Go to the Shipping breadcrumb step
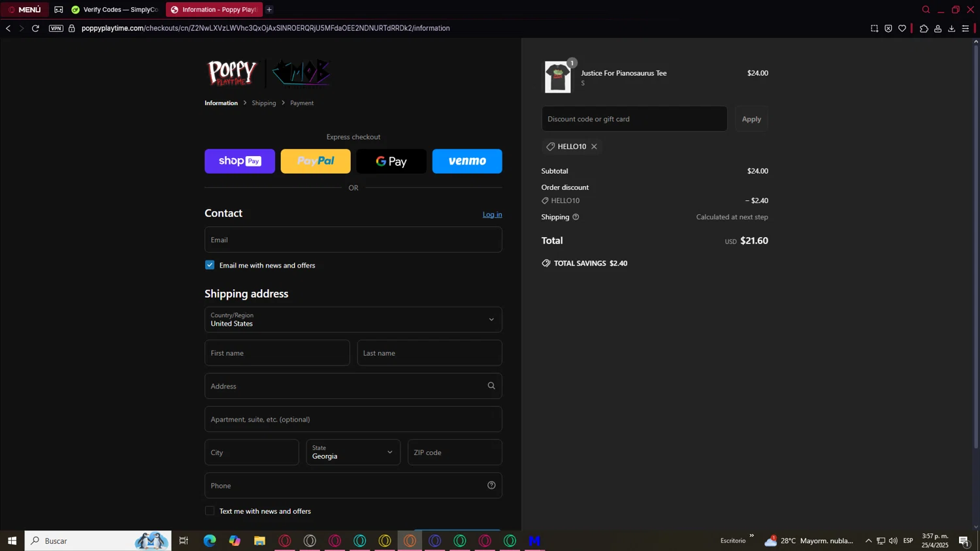Image resolution: width=980 pixels, height=551 pixels. (264, 103)
